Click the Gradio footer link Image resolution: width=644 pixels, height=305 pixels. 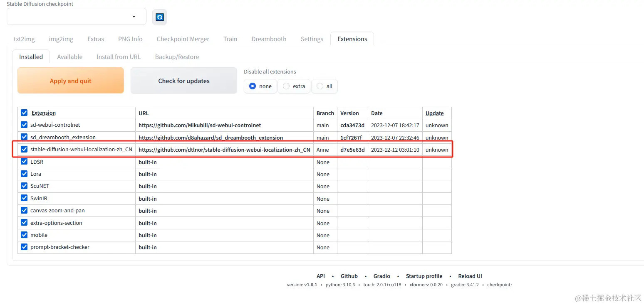(x=382, y=276)
